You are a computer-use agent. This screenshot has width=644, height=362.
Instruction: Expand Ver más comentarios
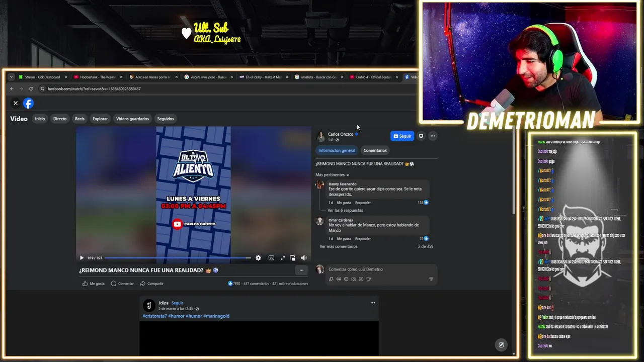(339, 246)
